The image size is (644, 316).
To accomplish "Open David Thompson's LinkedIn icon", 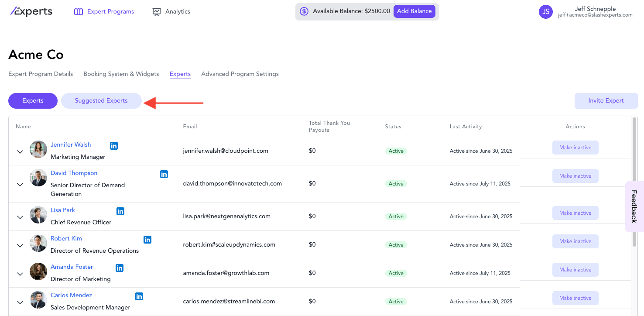I will point(164,174).
